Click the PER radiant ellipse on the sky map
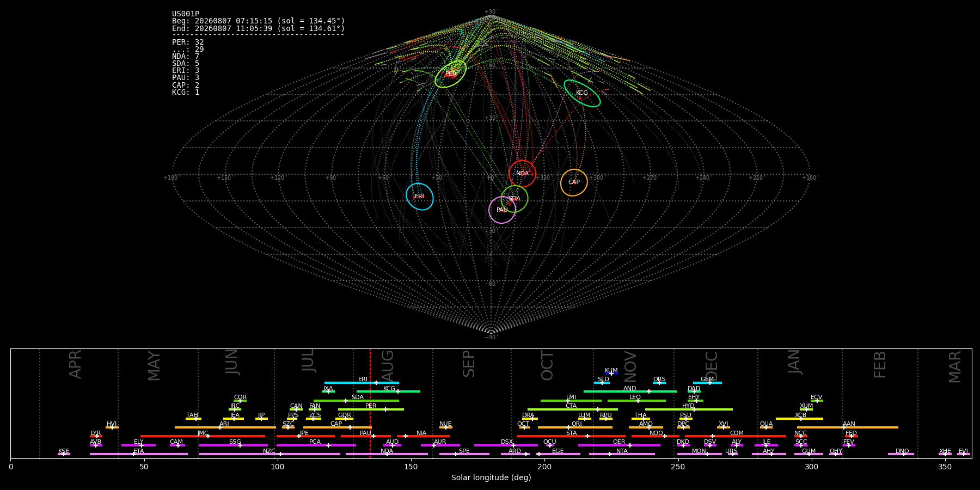Screen dimensions: 980x490 click(451, 74)
